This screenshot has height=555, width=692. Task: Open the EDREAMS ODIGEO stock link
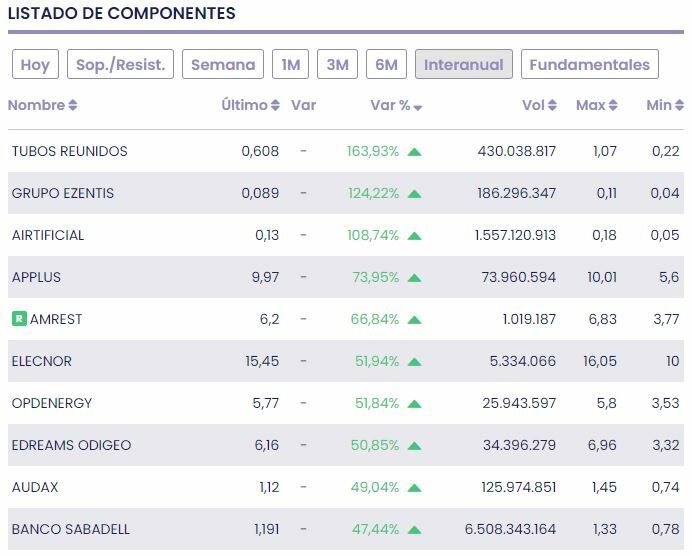click(71, 445)
